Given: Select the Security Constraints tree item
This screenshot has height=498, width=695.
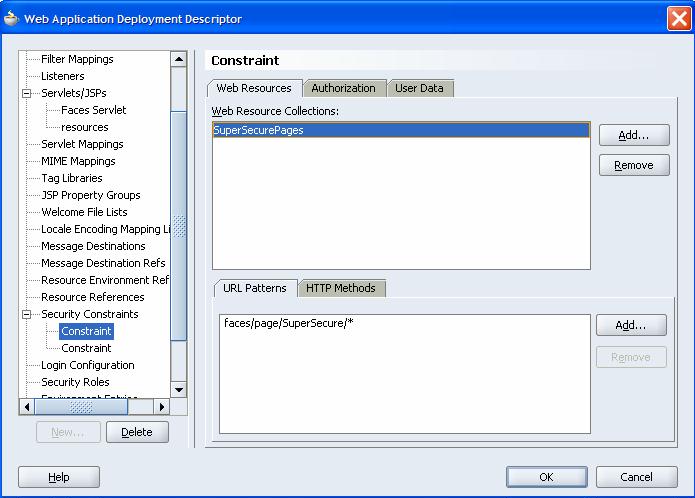Looking at the screenshot, I should click(x=90, y=314).
